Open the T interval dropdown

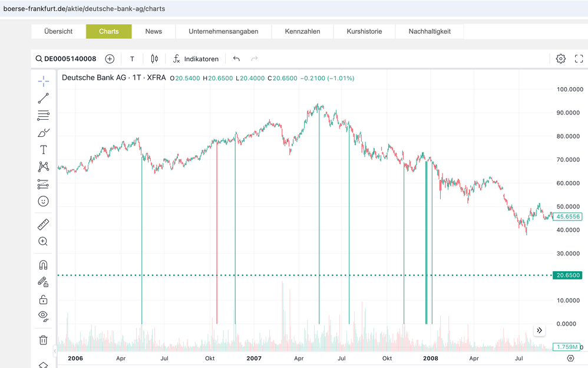coord(132,59)
